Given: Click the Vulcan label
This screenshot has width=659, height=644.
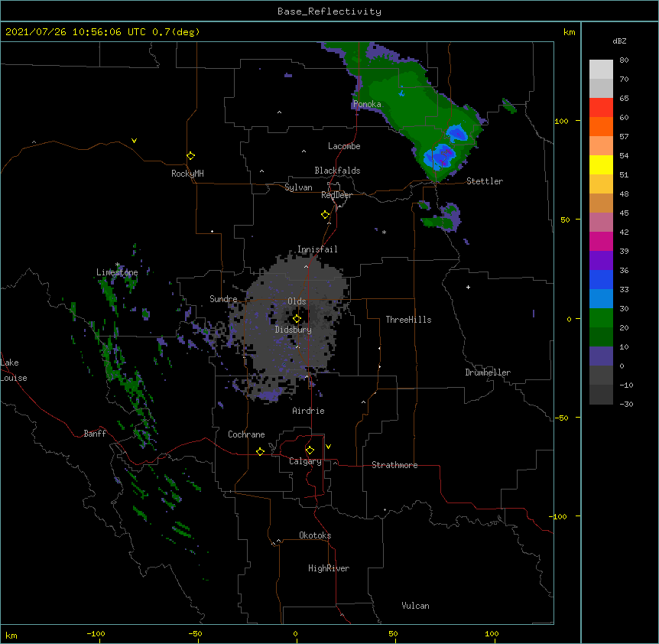Looking at the screenshot, I should click(415, 606).
